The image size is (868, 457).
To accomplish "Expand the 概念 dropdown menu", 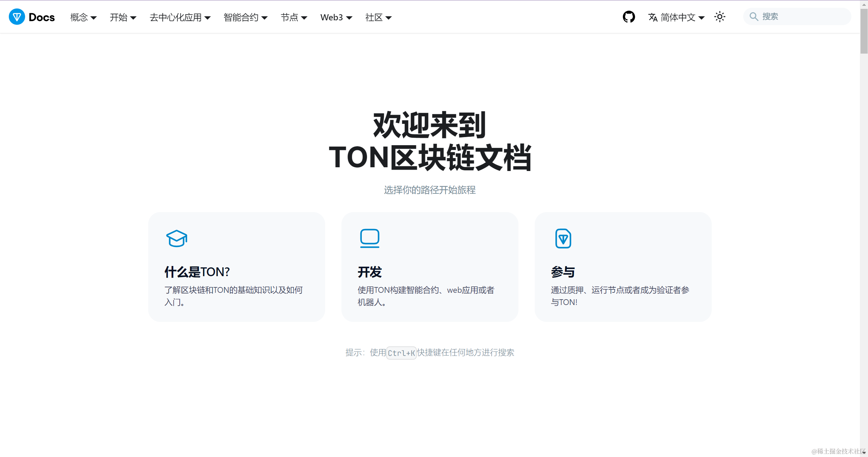I will pos(83,17).
